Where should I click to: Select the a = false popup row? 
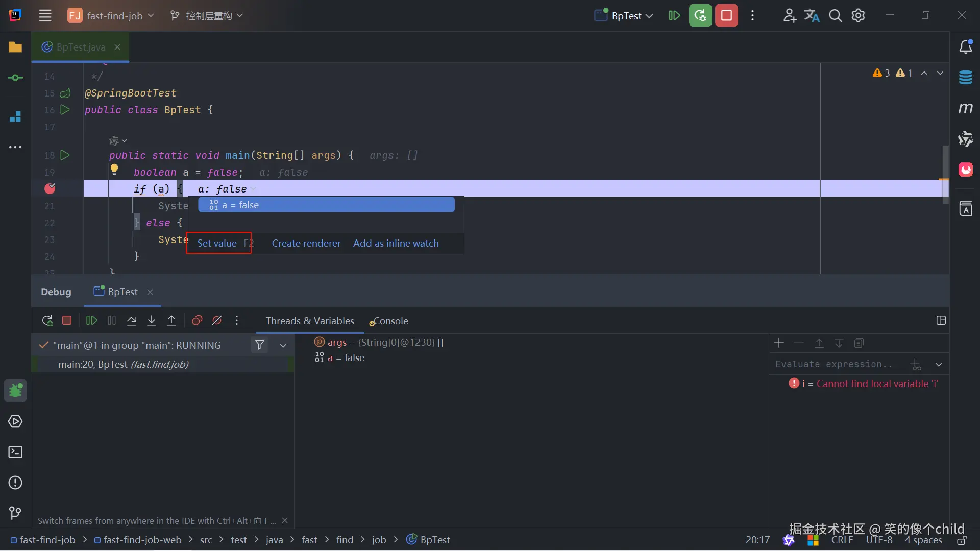[x=326, y=205]
